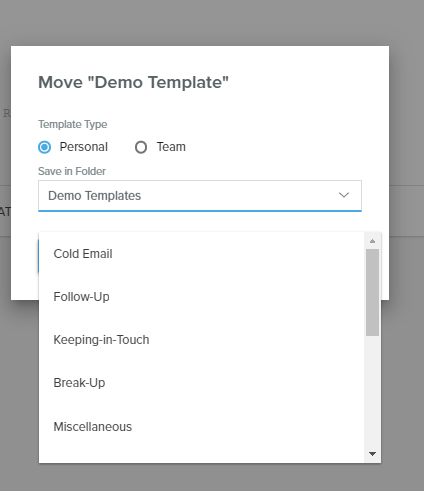This screenshot has height=491, width=424.
Task: Click the Move "Demo Template" dialog title
Action: click(x=133, y=82)
